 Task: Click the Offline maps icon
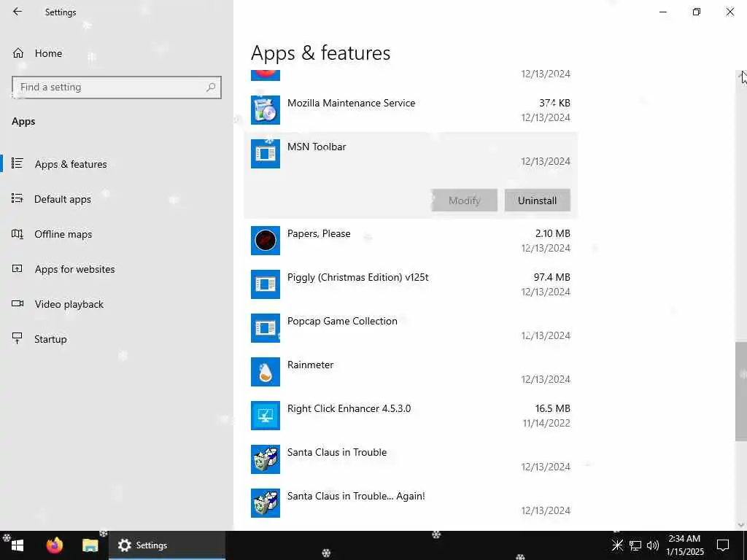pyautogui.click(x=18, y=233)
